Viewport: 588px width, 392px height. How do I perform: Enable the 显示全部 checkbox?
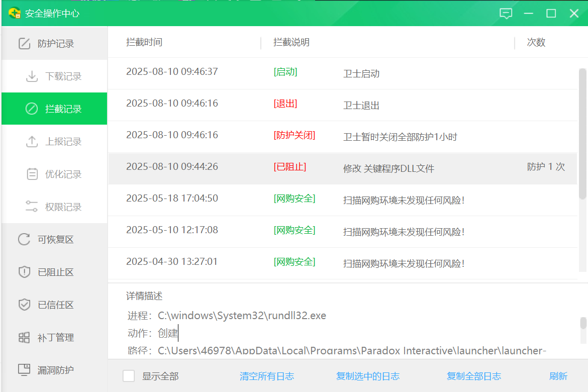point(129,376)
